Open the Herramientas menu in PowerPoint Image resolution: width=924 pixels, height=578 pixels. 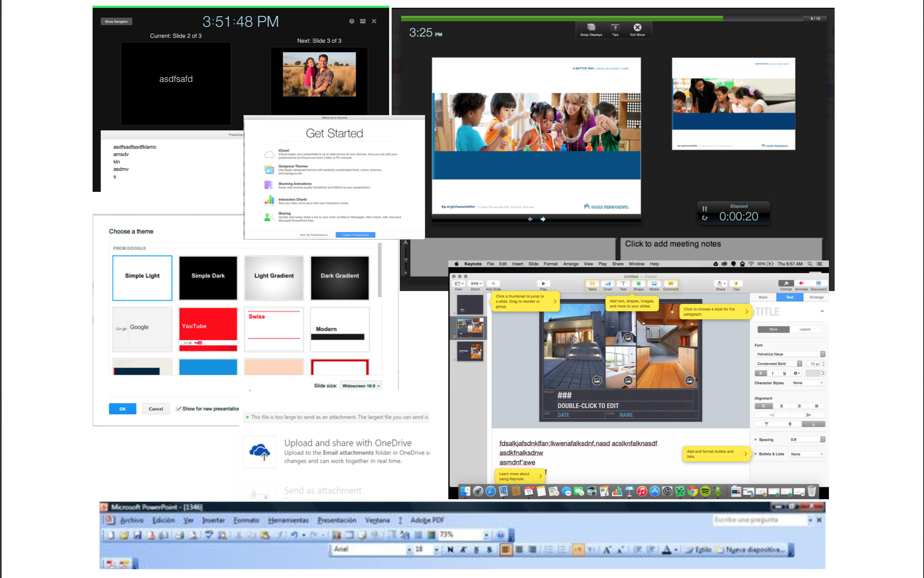pos(288,520)
